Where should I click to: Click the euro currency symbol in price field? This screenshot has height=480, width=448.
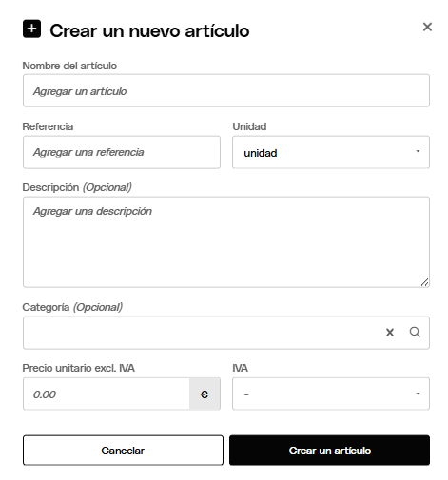coord(205,394)
